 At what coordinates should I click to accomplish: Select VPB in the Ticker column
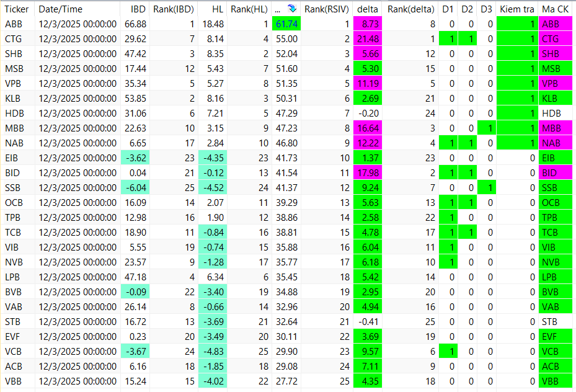pyautogui.click(x=13, y=83)
